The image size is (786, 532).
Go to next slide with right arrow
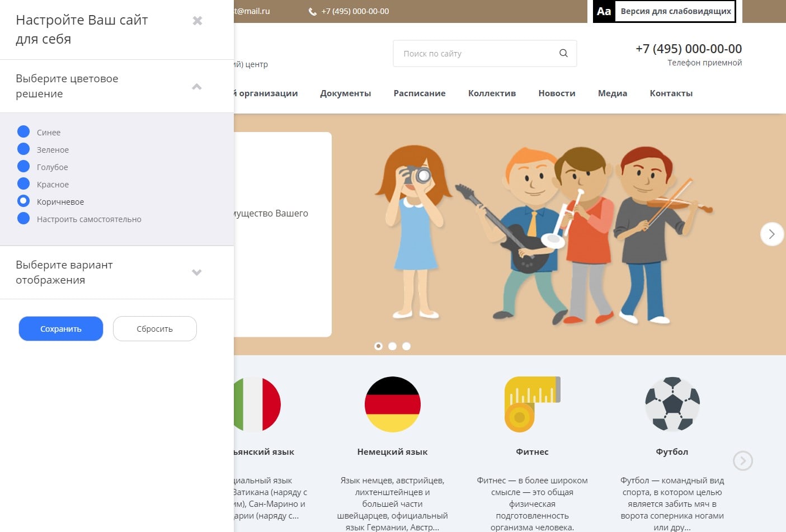(x=771, y=234)
